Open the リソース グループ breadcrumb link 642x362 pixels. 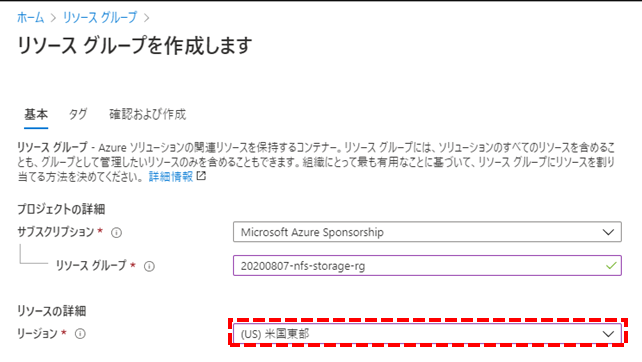[100, 18]
